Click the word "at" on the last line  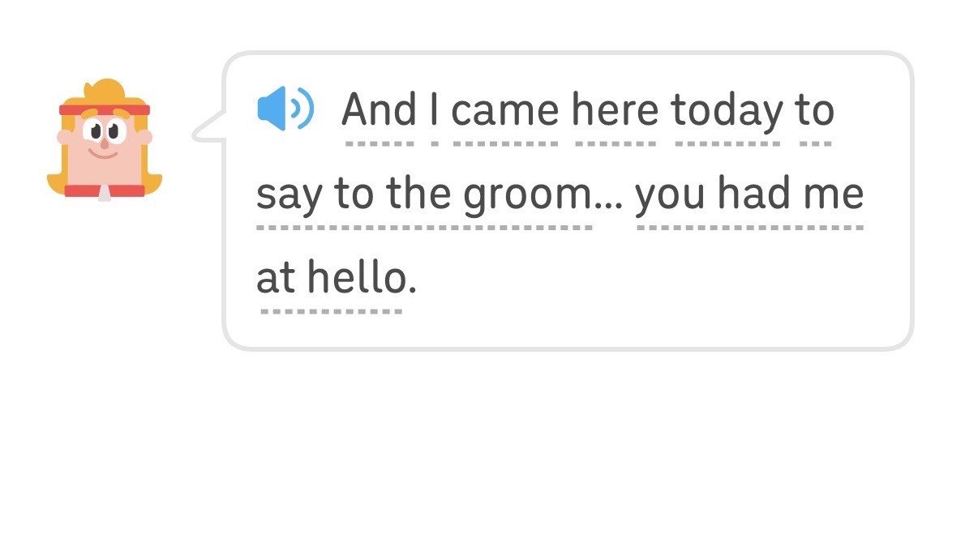[x=276, y=279]
